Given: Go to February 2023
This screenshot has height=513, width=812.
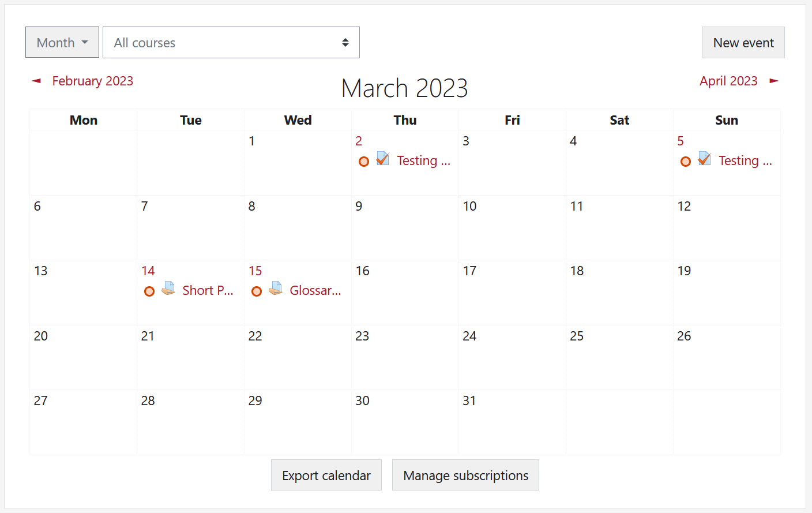Looking at the screenshot, I should pos(92,81).
